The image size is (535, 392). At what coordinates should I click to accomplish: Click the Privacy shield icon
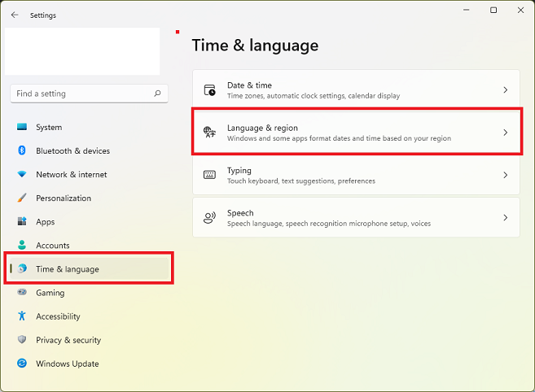pyautogui.click(x=22, y=339)
